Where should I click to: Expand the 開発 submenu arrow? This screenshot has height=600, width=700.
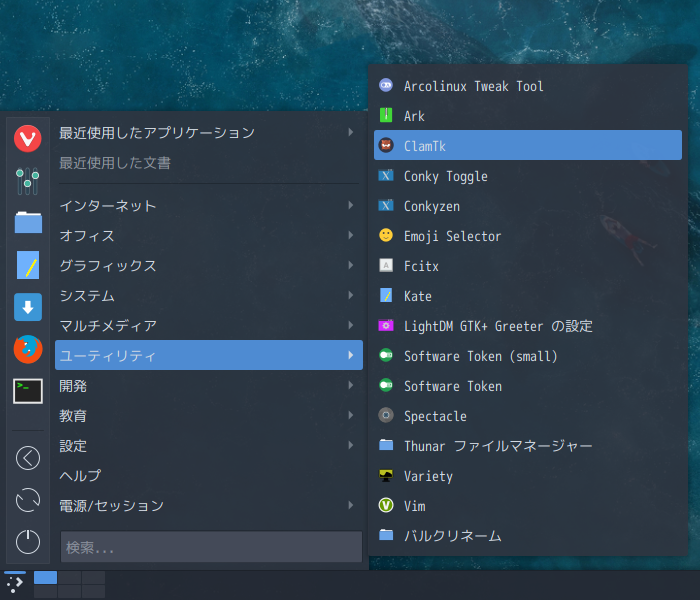click(x=351, y=385)
